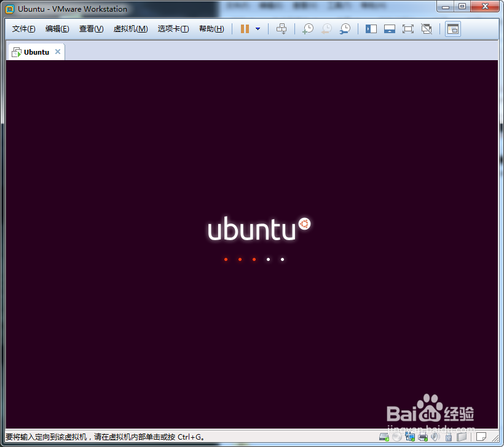
Task: Click the sound card status icon
Action: [435, 437]
